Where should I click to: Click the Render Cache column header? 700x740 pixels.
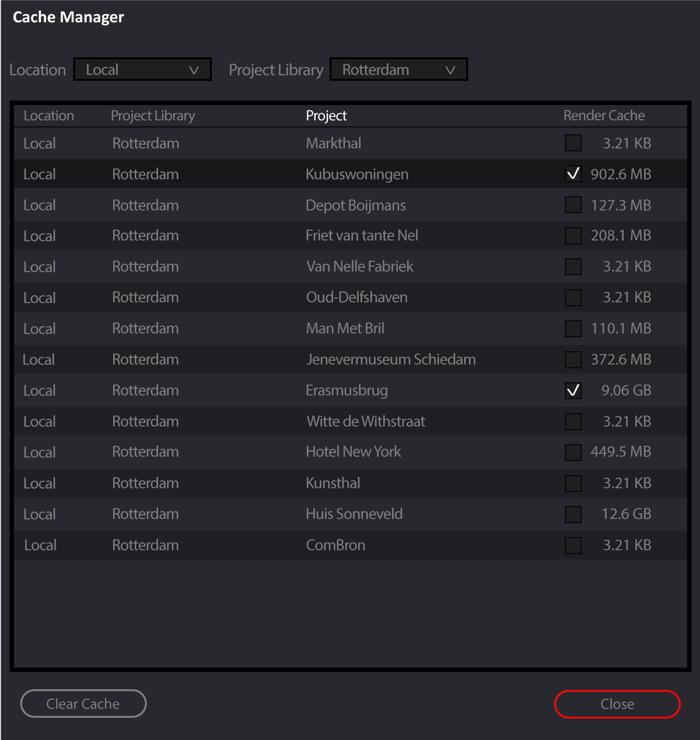(604, 115)
